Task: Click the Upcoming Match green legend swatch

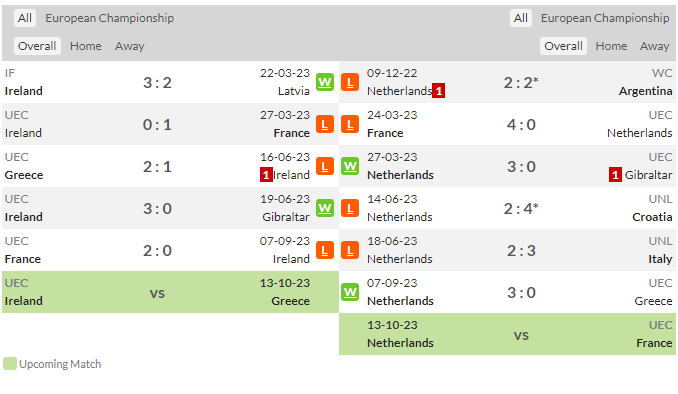Action: pyautogui.click(x=10, y=364)
